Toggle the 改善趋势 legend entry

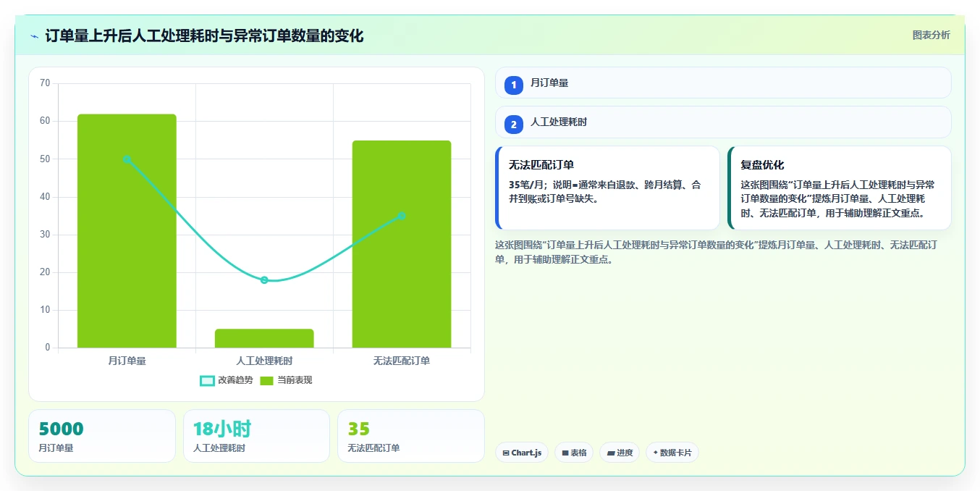coord(227,380)
